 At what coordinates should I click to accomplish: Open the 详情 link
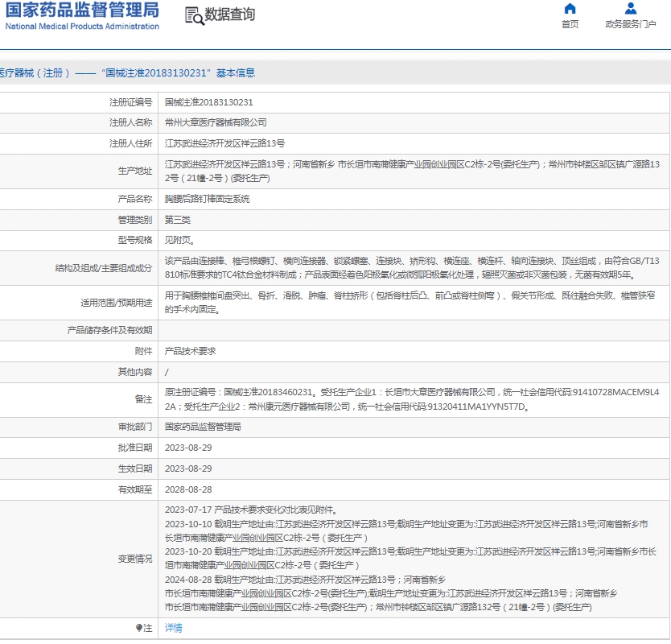click(173, 628)
